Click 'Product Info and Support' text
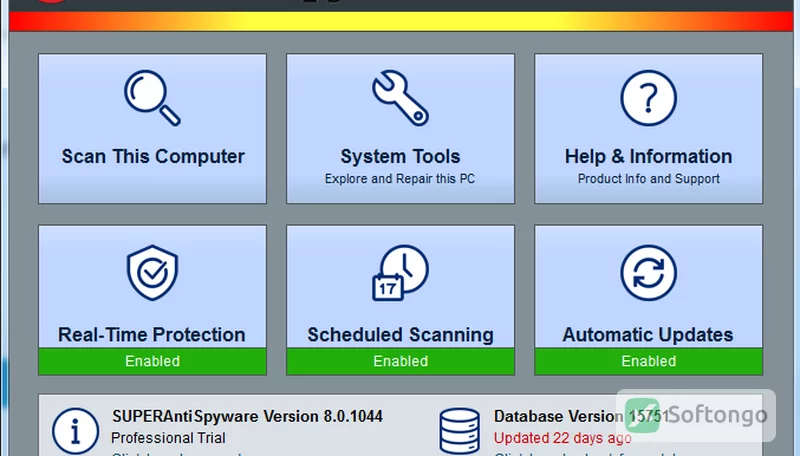Viewport: 800px width, 456px height. tap(648, 179)
